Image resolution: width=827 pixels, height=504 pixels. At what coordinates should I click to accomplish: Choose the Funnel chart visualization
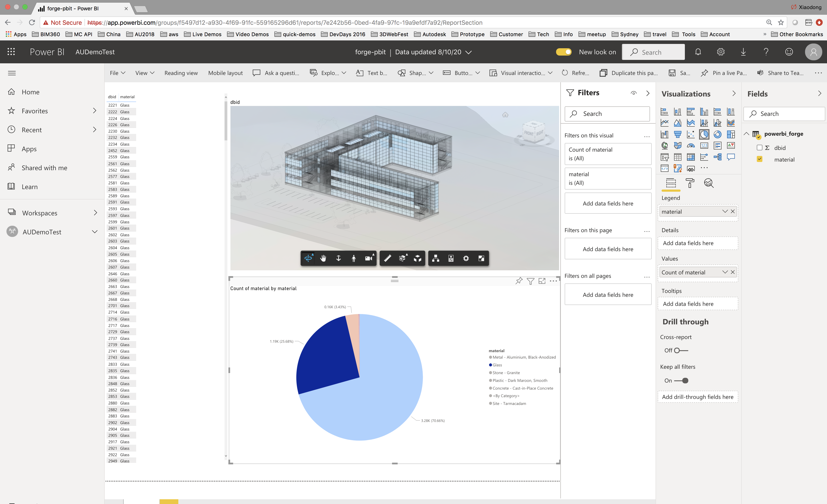click(678, 135)
